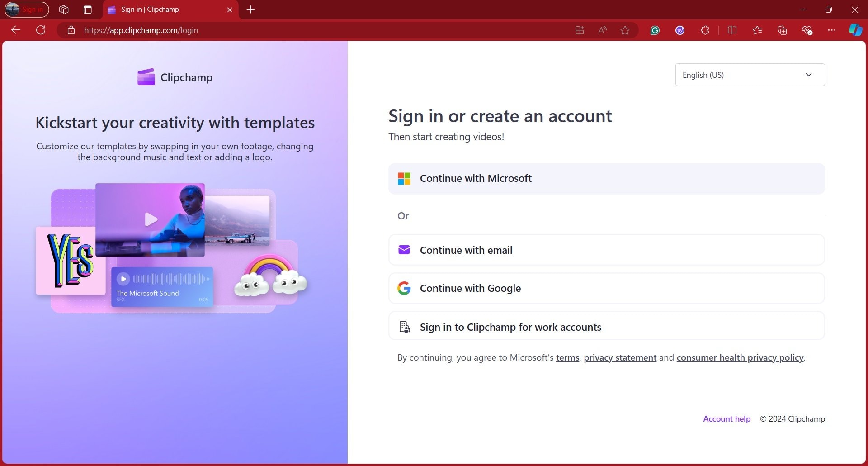This screenshot has height=466, width=868.
Task: Open Browser essentials heart icon
Action: coord(807,30)
